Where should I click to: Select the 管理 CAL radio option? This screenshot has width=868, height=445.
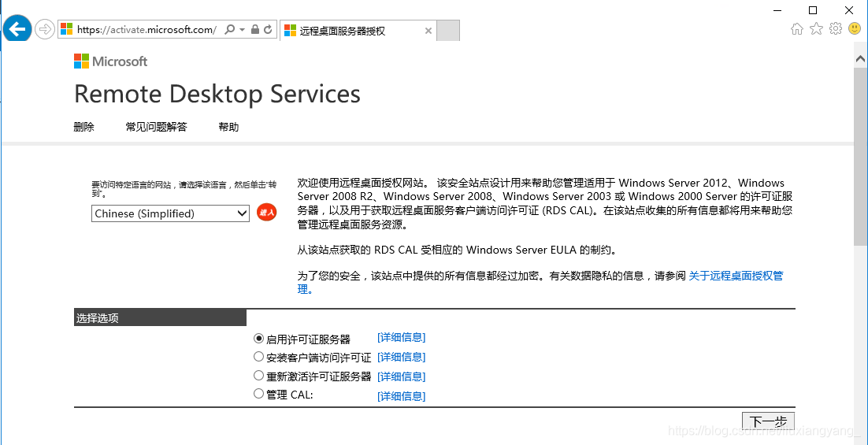(259, 394)
